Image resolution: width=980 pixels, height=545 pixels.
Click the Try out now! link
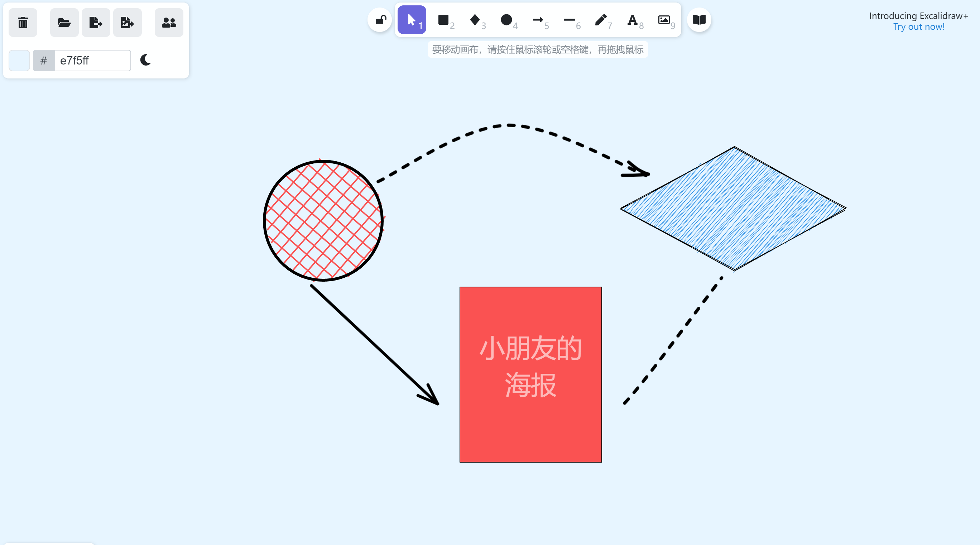919,27
